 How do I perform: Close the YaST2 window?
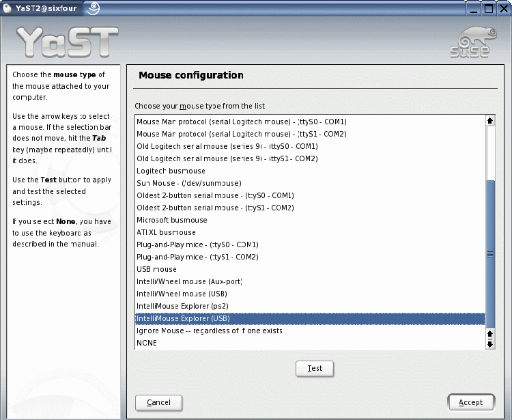tap(504, 9)
